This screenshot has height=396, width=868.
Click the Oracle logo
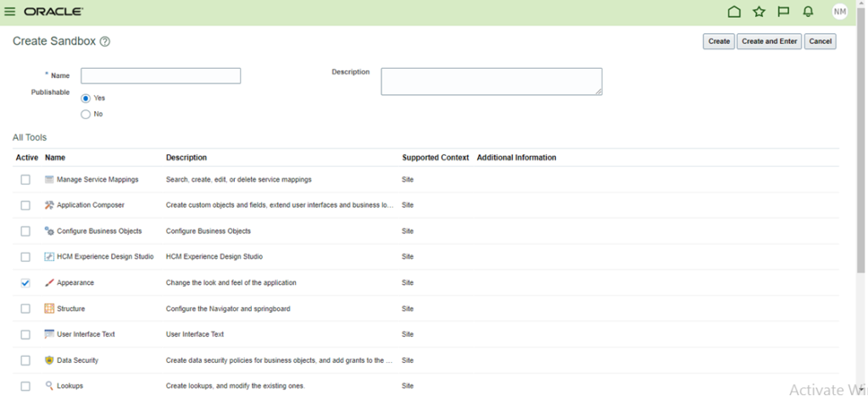point(53,12)
